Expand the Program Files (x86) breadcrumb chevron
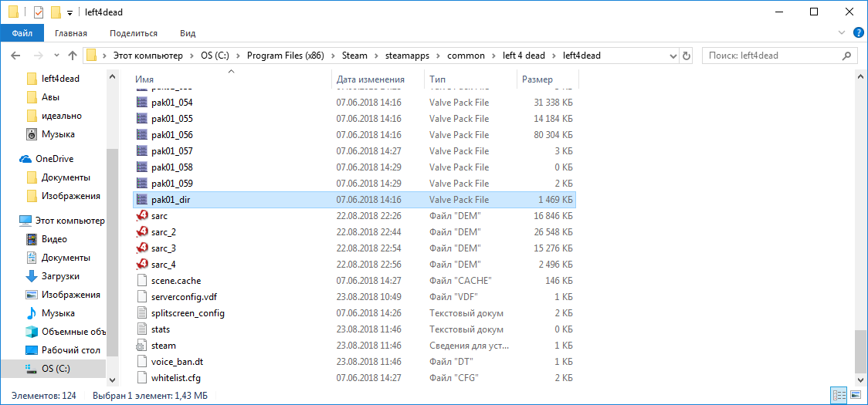This screenshot has height=405, width=868. click(334, 56)
